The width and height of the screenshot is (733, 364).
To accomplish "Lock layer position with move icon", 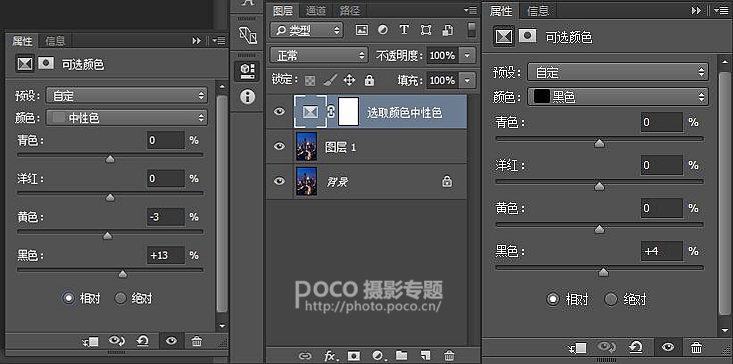I will pos(349,80).
